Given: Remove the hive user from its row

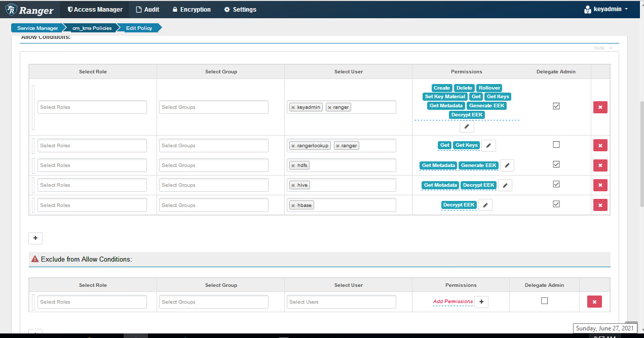Looking at the screenshot, I should [292, 185].
